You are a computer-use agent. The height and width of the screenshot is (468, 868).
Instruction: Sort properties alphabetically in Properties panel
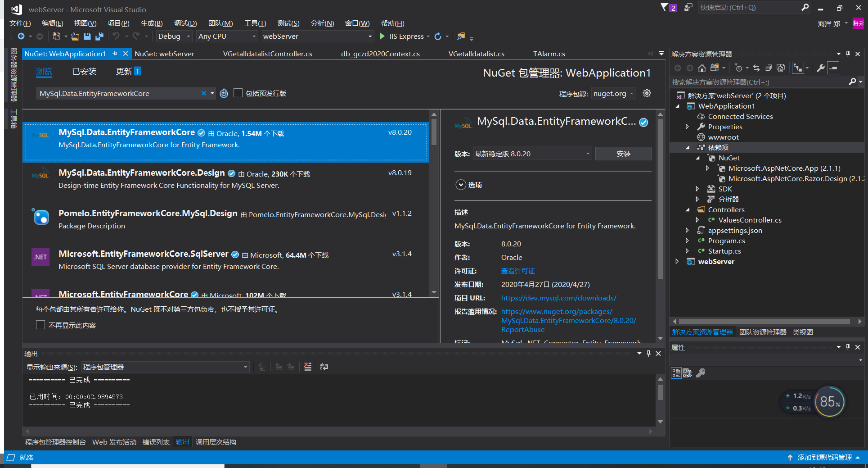(x=687, y=373)
